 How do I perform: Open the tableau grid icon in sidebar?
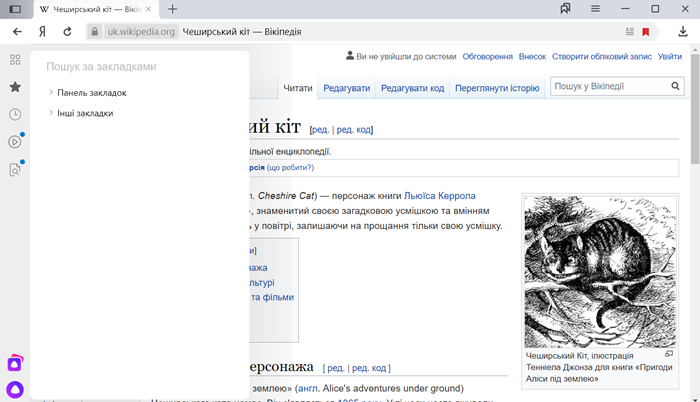click(x=15, y=59)
